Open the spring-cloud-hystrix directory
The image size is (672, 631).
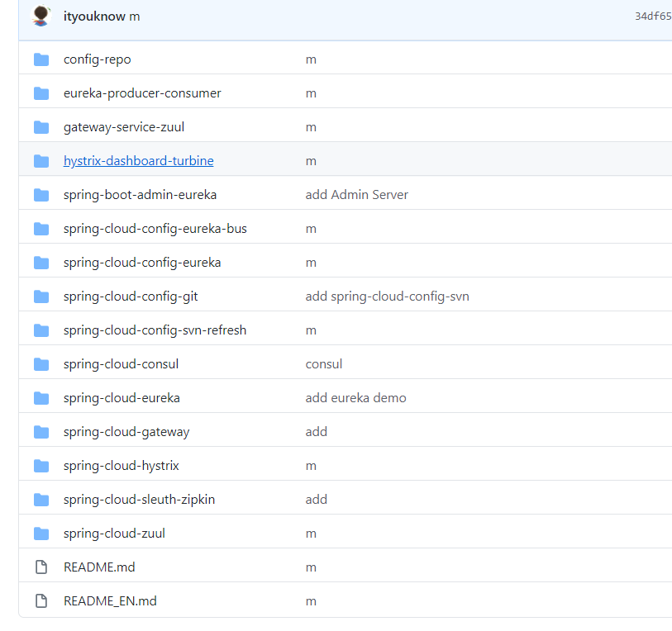point(122,466)
